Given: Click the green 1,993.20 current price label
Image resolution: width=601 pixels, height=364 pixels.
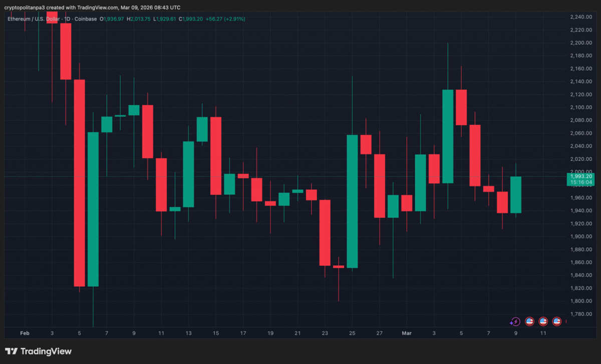Looking at the screenshot, I should pos(581,176).
